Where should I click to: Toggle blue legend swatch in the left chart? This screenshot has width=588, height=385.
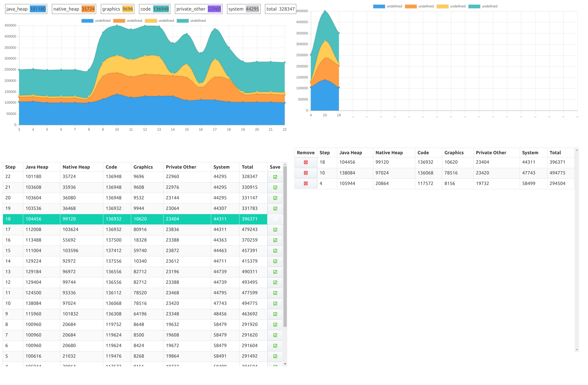tap(87, 21)
